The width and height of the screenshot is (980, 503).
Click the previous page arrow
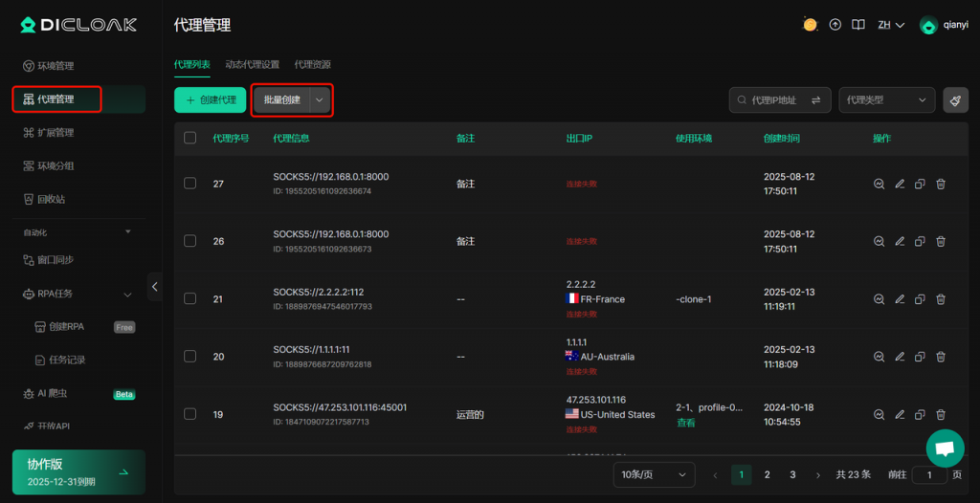716,475
